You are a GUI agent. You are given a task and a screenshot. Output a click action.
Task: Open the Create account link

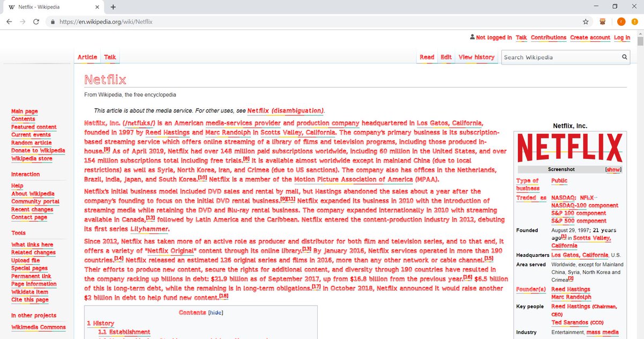tap(590, 38)
